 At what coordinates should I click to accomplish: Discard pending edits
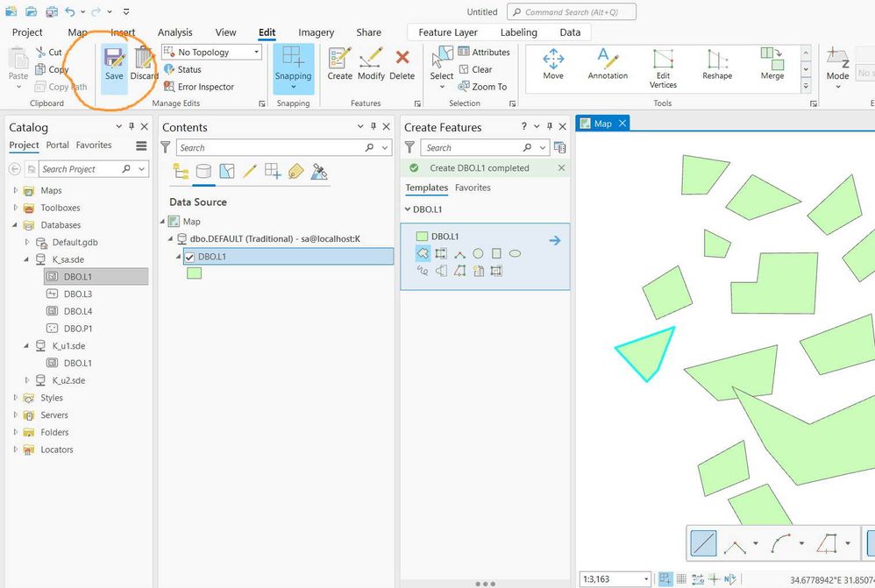(x=144, y=64)
